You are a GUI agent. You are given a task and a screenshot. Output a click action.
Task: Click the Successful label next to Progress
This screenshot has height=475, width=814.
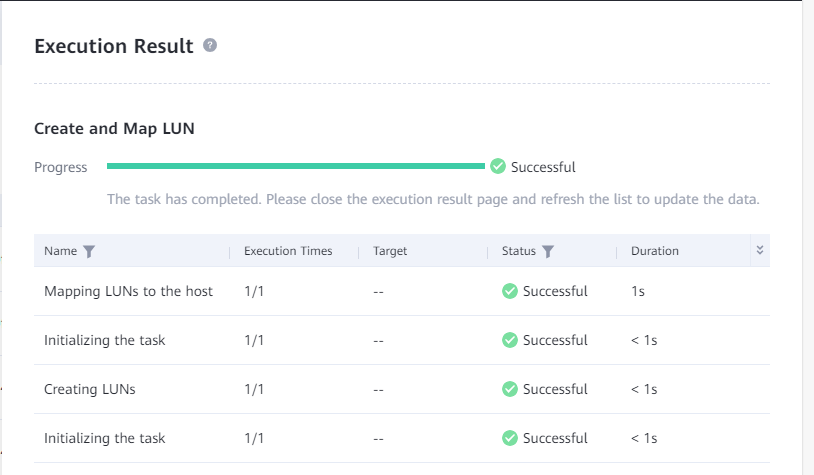coord(543,167)
